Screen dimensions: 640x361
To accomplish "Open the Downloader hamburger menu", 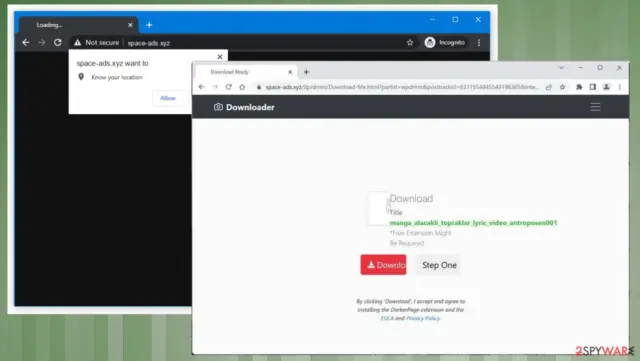I will pyautogui.click(x=595, y=107).
